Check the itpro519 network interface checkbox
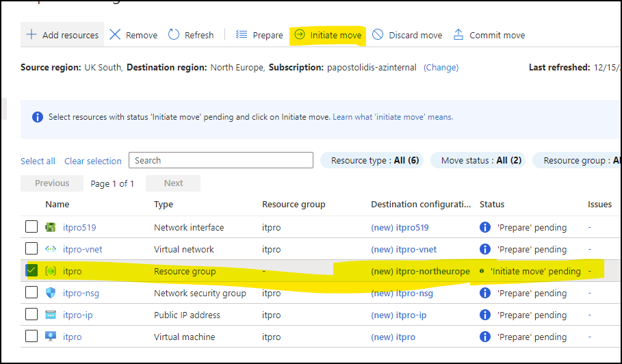 tap(31, 227)
